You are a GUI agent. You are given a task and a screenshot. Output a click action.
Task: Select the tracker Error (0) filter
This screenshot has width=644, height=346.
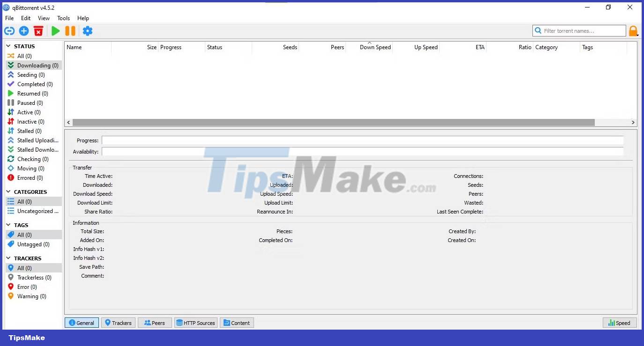click(33, 287)
